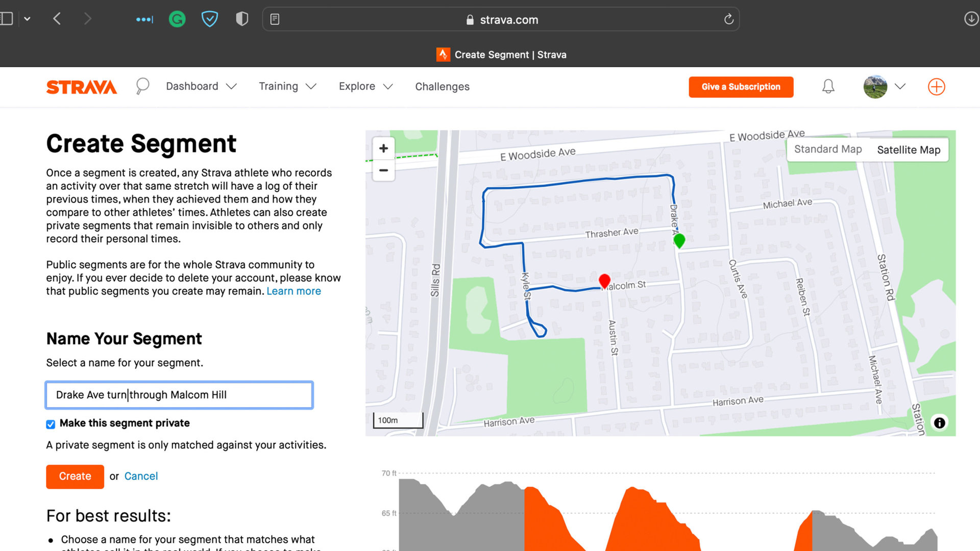Zoom in on the map
This screenshot has height=551, width=980.
(383, 148)
